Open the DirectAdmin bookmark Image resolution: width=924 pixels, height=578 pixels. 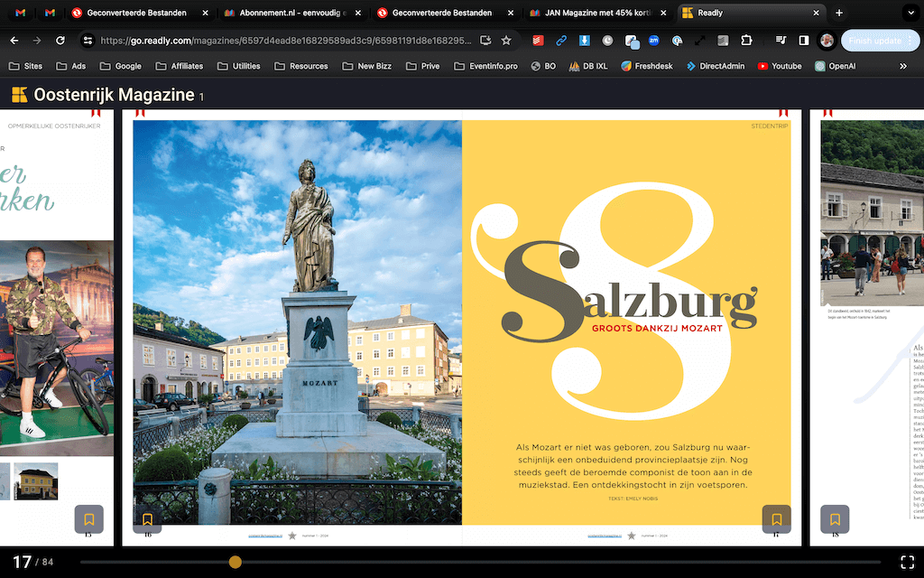[x=716, y=66]
